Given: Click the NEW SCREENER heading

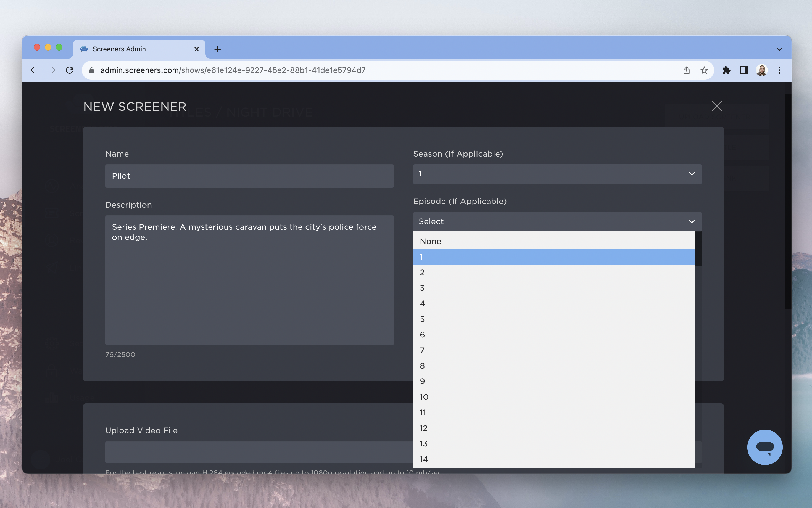Looking at the screenshot, I should [135, 107].
